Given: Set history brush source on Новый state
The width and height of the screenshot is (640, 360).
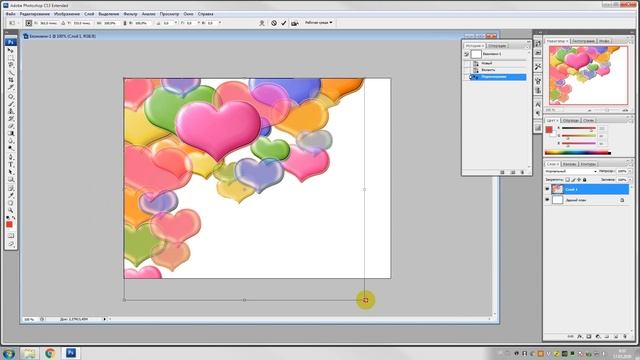Looking at the screenshot, I should (467, 63).
